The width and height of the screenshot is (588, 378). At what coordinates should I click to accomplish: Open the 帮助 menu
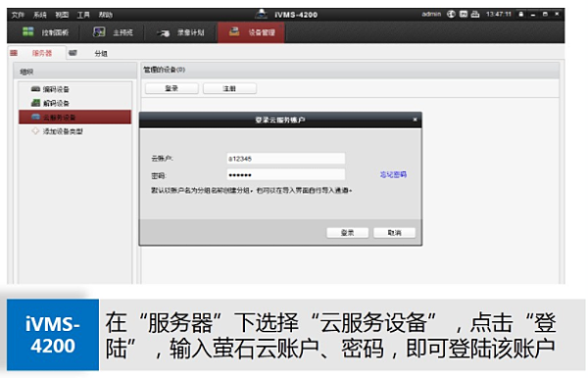point(106,15)
